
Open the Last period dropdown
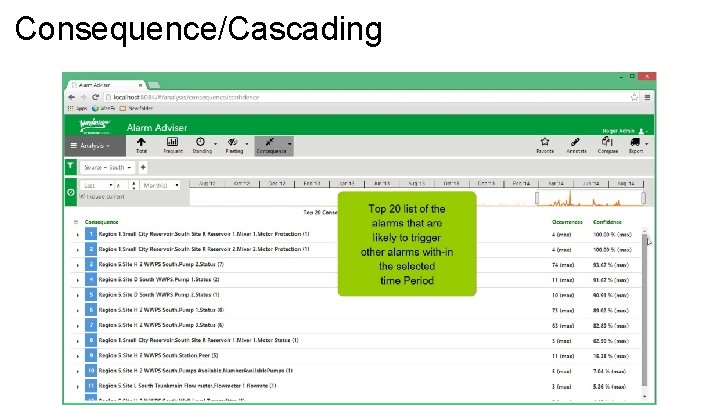[x=97, y=185]
